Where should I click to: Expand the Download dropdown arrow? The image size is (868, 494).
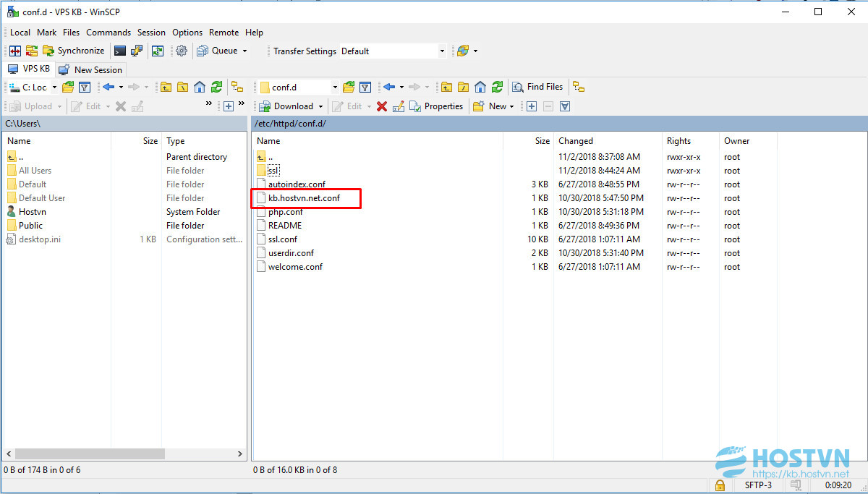[320, 106]
